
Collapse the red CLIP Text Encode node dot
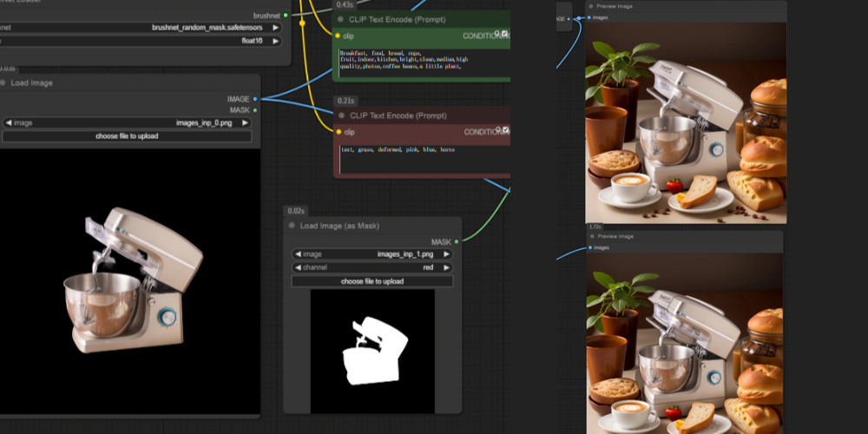pyautogui.click(x=341, y=115)
